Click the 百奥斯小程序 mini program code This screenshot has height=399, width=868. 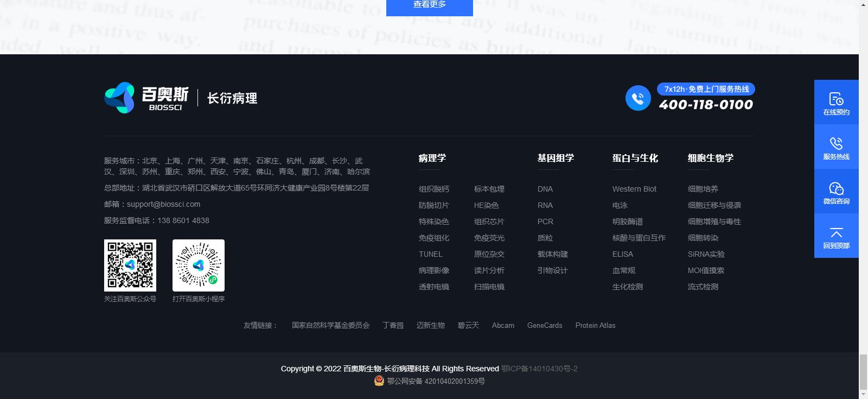[x=199, y=265]
